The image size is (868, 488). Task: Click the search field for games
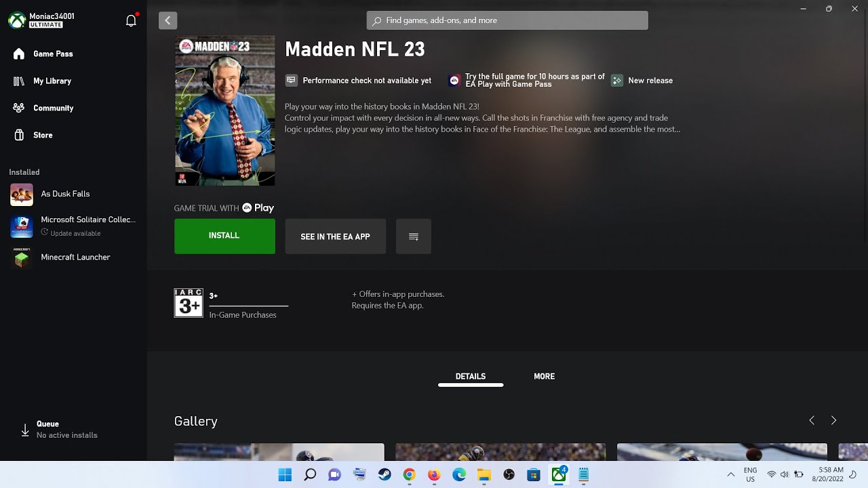coord(507,20)
